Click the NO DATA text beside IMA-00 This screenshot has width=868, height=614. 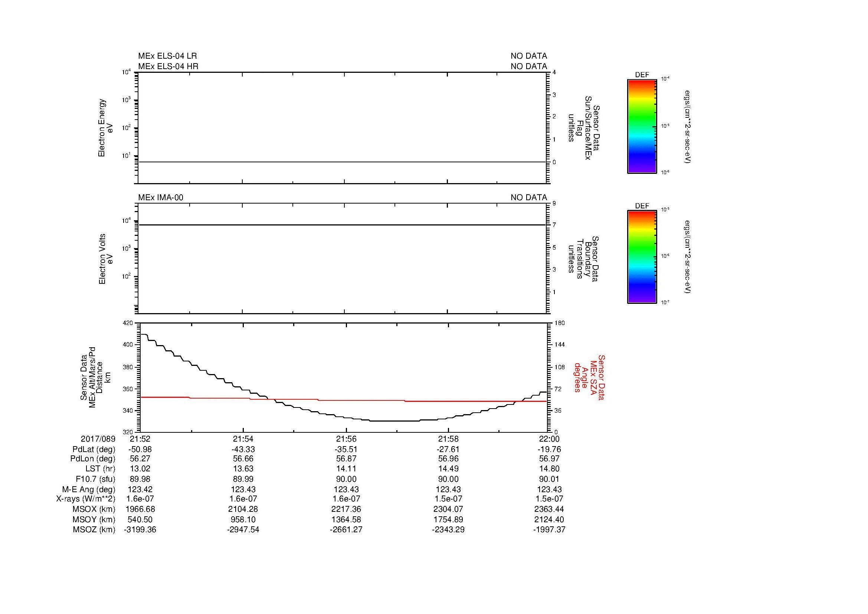click(x=528, y=198)
